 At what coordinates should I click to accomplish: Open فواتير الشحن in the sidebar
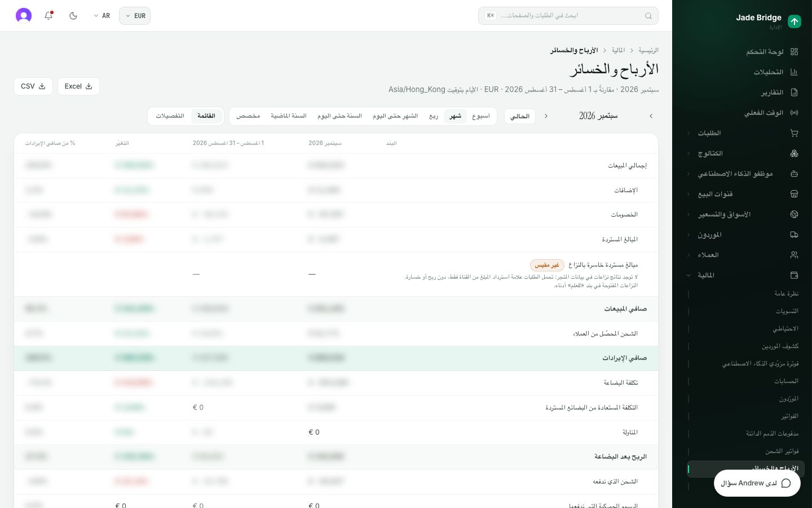(782, 451)
